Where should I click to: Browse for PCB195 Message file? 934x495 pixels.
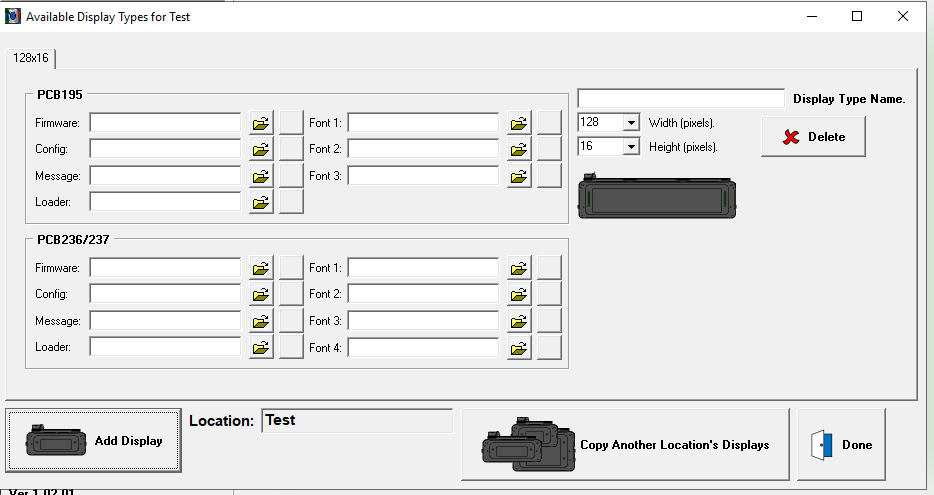[x=261, y=175]
